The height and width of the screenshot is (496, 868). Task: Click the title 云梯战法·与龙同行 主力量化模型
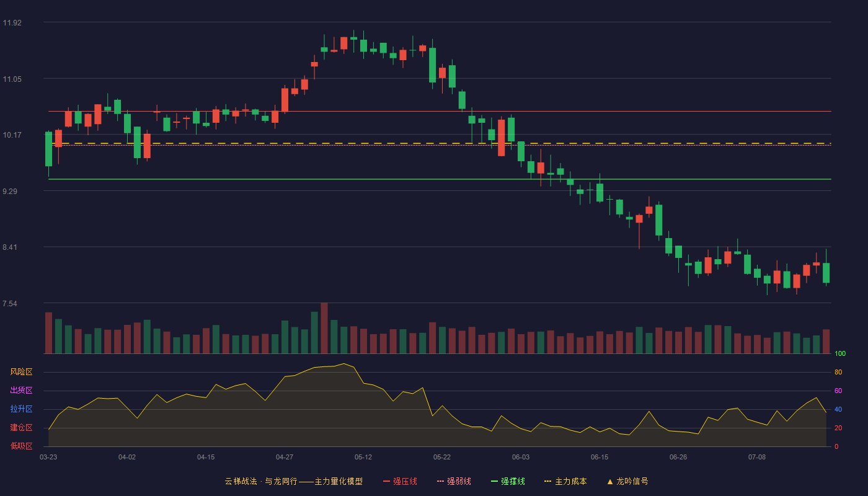click(293, 481)
